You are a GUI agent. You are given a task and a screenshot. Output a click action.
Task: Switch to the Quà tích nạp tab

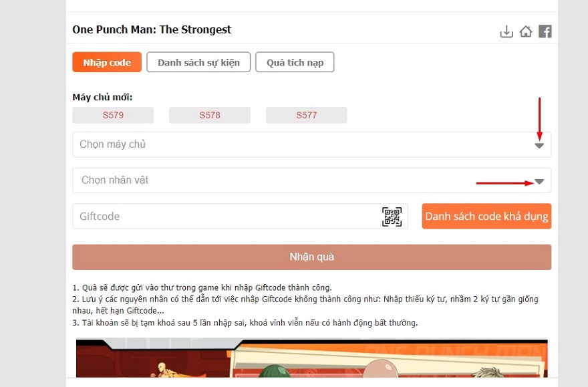[295, 62]
